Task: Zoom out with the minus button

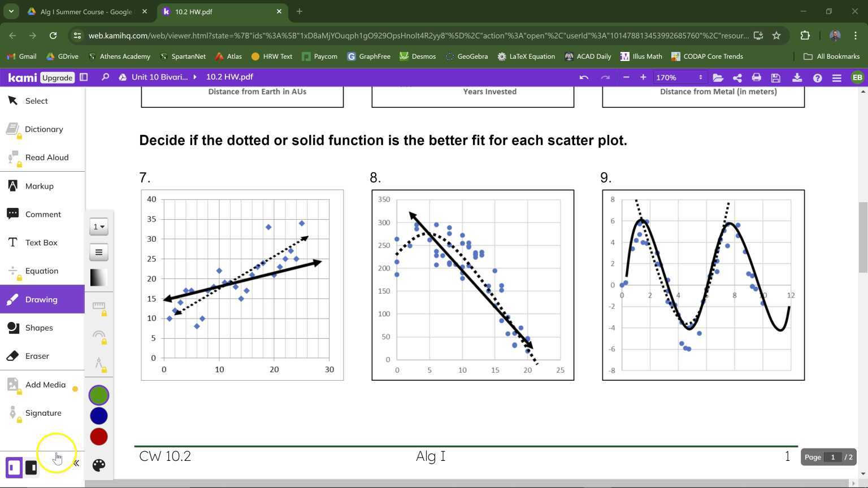Action: tap(626, 77)
